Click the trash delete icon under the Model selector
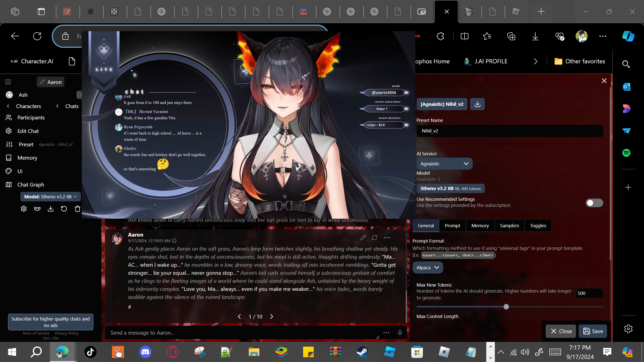The width and height of the screenshot is (644, 362). click(x=77, y=209)
